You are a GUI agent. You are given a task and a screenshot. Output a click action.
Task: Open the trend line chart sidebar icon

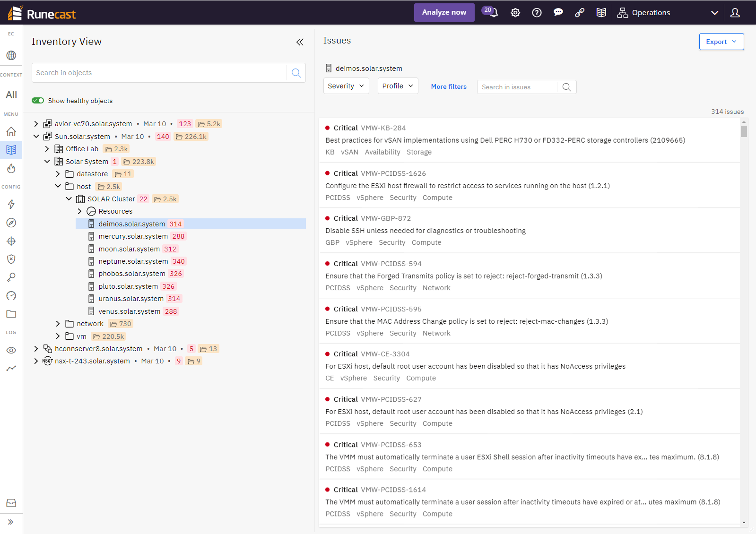(x=11, y=368)
